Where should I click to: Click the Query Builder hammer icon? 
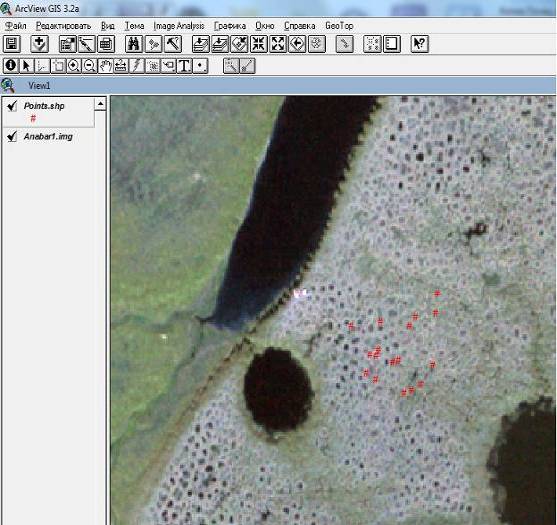click(x=173, y=44)
